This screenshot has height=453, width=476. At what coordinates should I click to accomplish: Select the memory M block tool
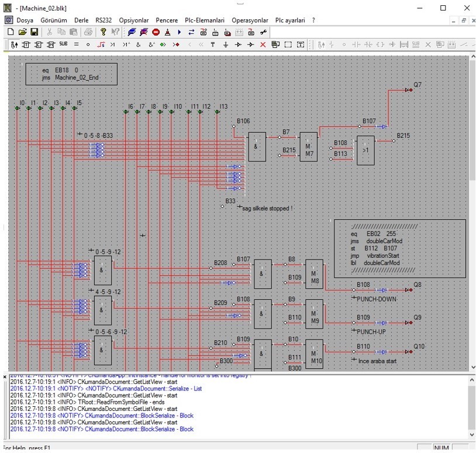(x=51, y=44)
